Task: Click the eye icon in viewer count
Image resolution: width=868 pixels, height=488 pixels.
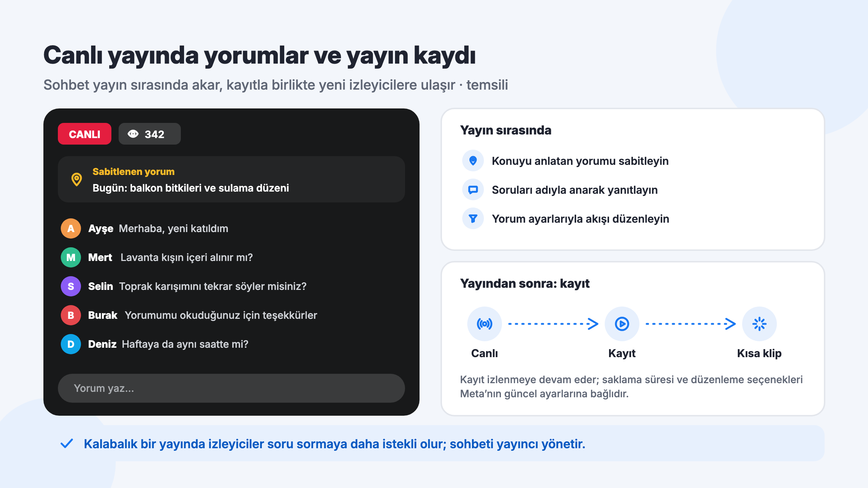Action: (x=133, y=134)
